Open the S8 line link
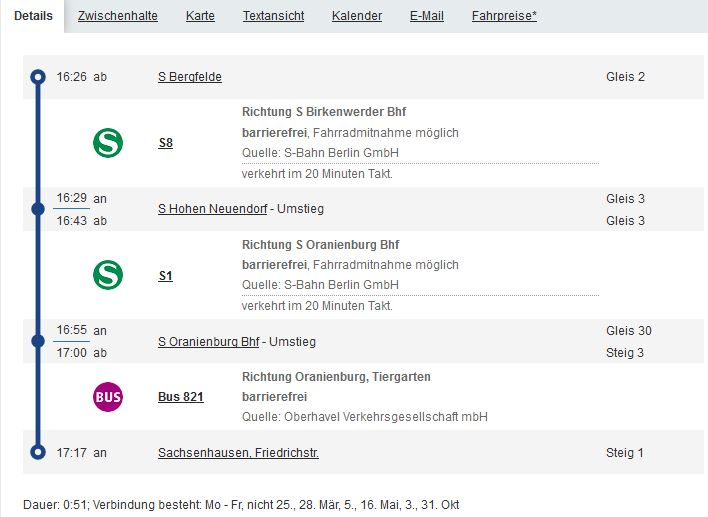 click(x=166, y=143)
